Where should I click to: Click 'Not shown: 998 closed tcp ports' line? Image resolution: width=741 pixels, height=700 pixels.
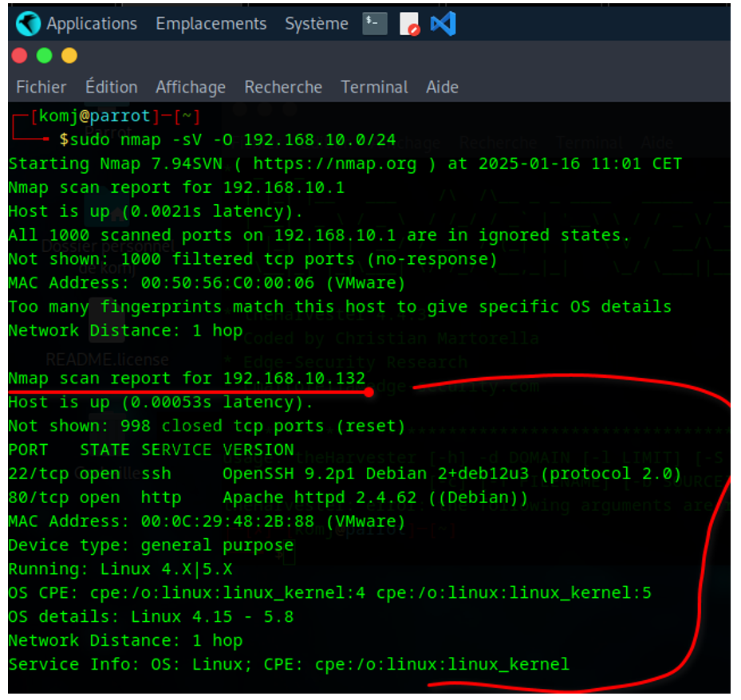point(207,426)
